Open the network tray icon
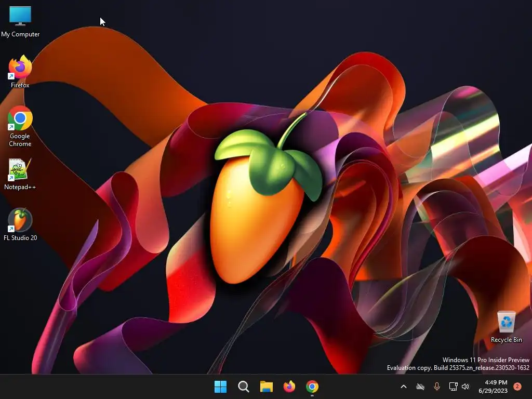 click(x=453, y=387)
